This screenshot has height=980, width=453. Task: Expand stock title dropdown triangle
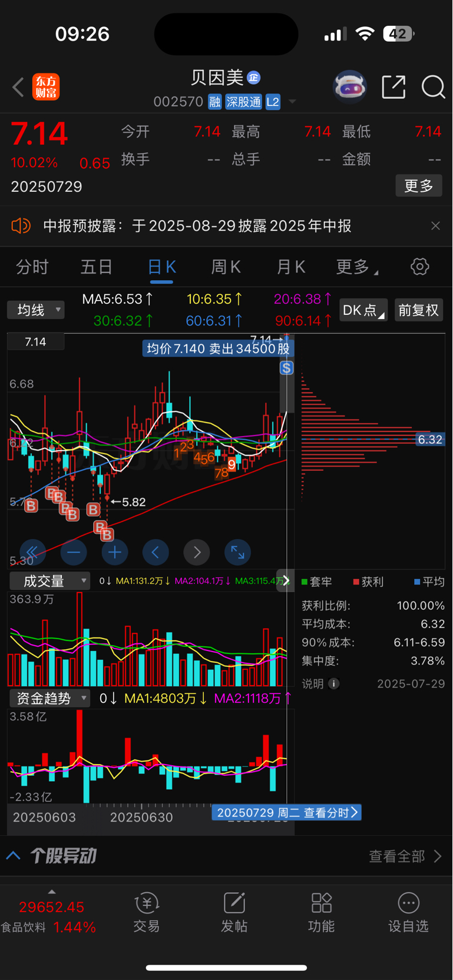pyautogui.click(x=292, y=102)
